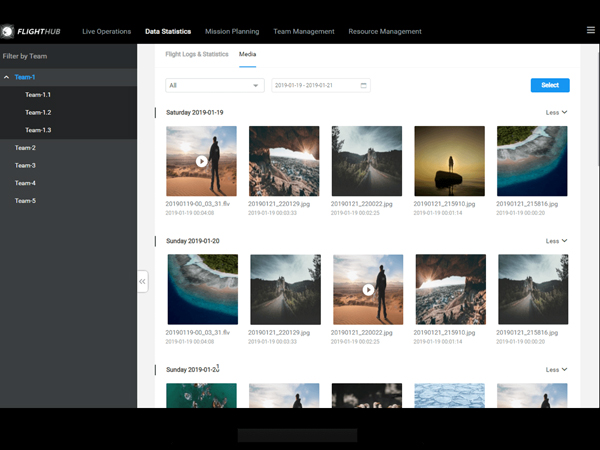Open the hamburger menu icon
Viewport: 600px width, 450px height.
tap(590, 31)
